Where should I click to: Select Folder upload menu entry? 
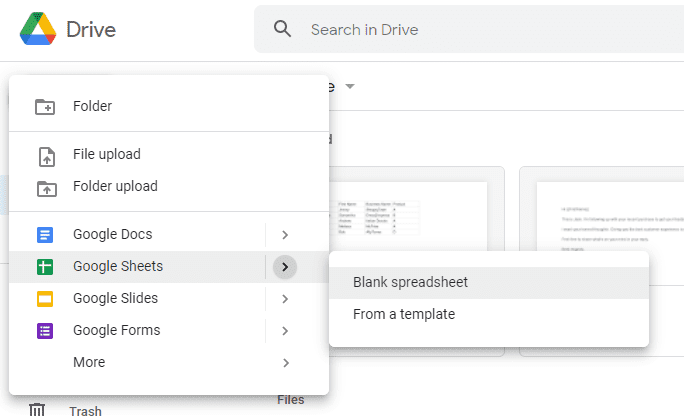click(169, 187)
